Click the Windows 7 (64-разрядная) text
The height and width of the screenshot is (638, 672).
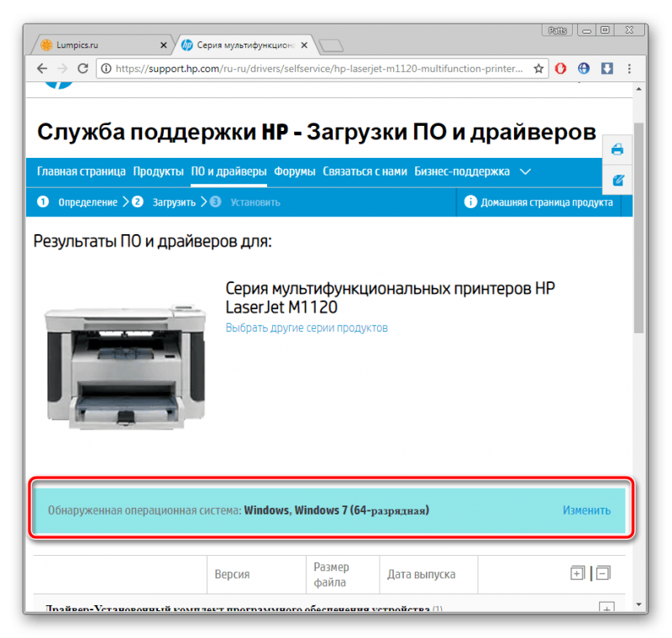pos(362,510)
